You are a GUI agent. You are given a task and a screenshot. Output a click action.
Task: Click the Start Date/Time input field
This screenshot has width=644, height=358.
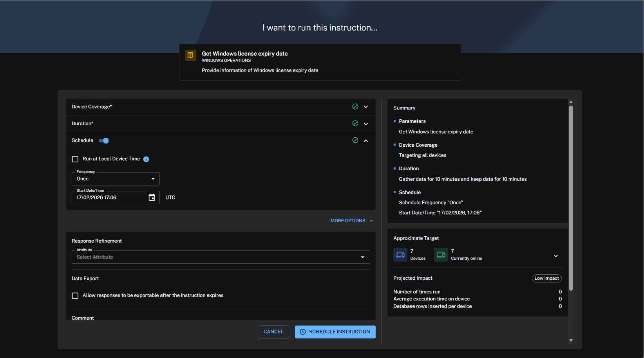coord(110,198)
